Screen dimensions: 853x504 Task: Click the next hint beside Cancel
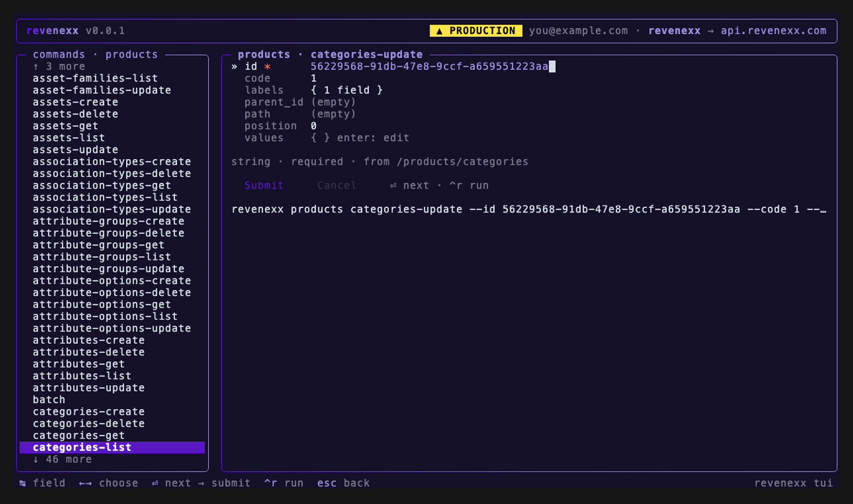[x=410, y=185]
